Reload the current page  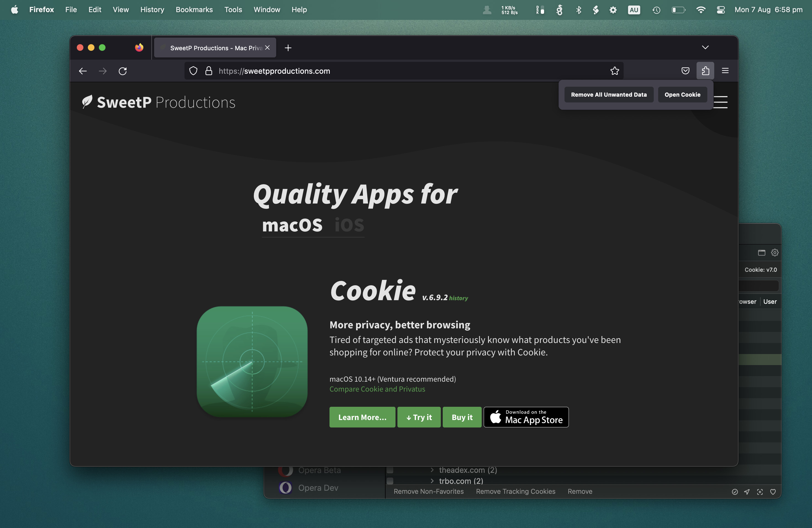click(x=122, y=71)
